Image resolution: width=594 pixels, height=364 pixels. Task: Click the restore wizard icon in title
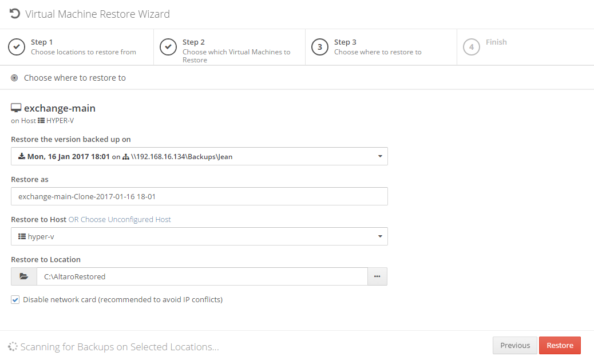[x=15, y=14]
